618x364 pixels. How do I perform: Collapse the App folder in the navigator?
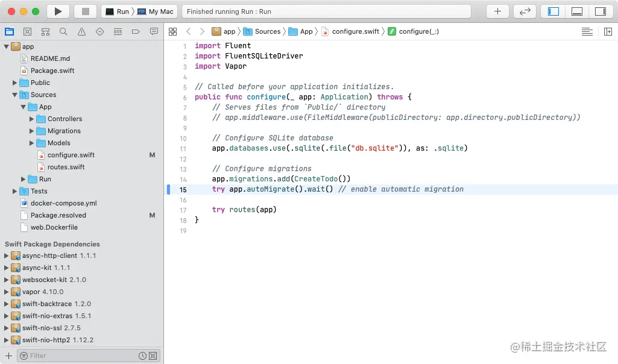point(24,107)
